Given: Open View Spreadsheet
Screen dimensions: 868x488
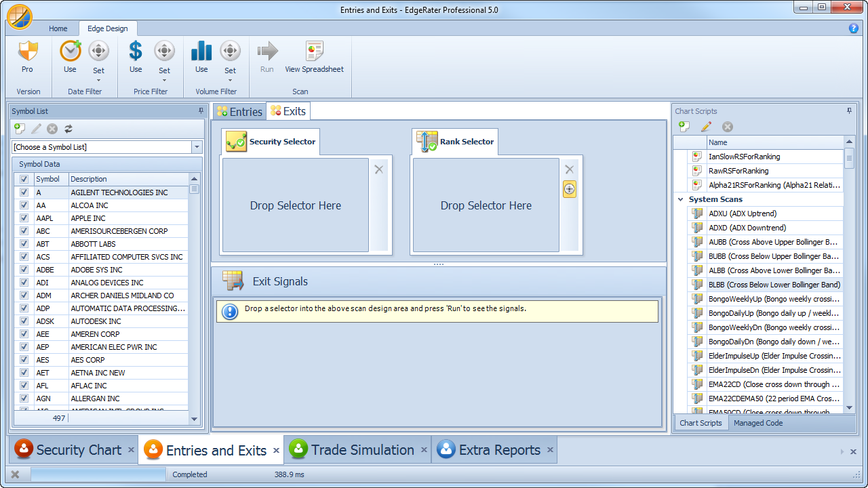Looking at the screenshot, I should pos(314,57).
